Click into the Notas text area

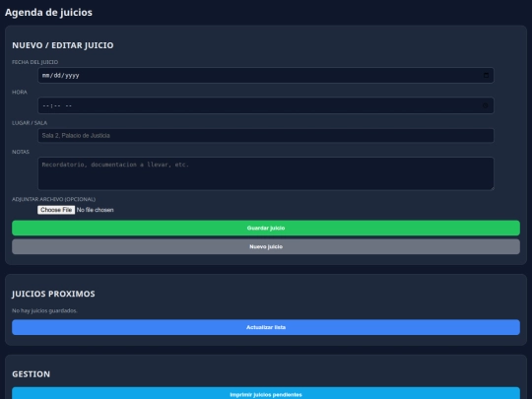[266, 173]
